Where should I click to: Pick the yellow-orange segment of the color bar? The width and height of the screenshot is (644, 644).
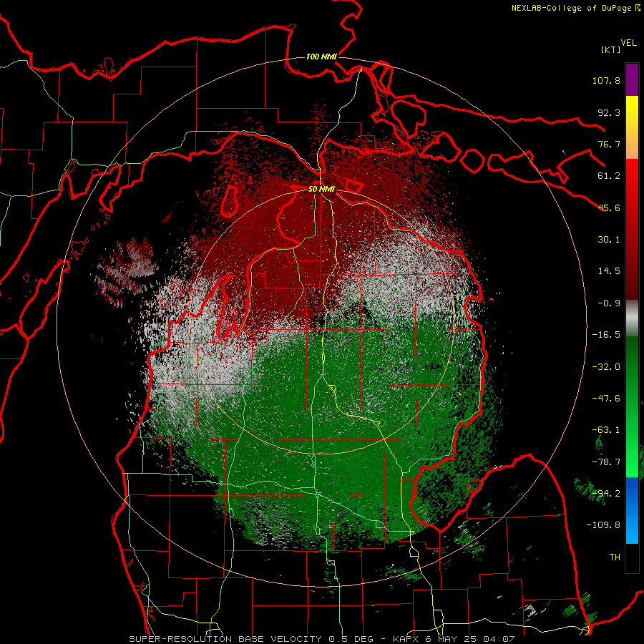click(x=632, y=127)
